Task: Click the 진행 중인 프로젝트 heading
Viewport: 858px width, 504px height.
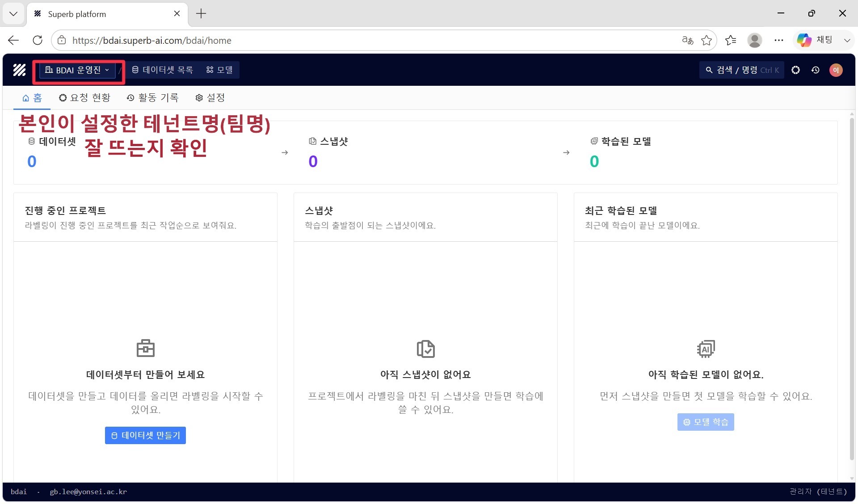Action: point(65,210)
